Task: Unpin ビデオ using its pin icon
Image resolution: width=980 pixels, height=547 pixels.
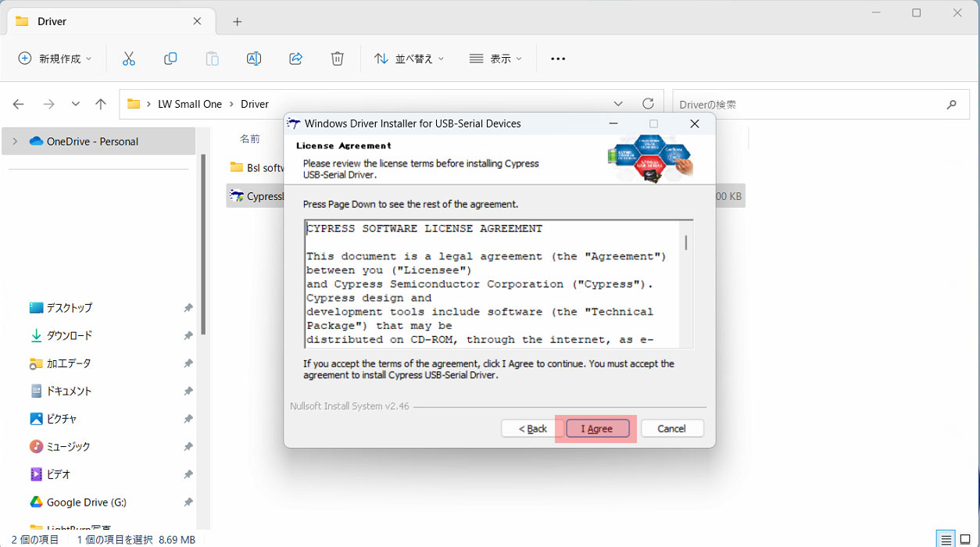Action: tap(188, 474)
